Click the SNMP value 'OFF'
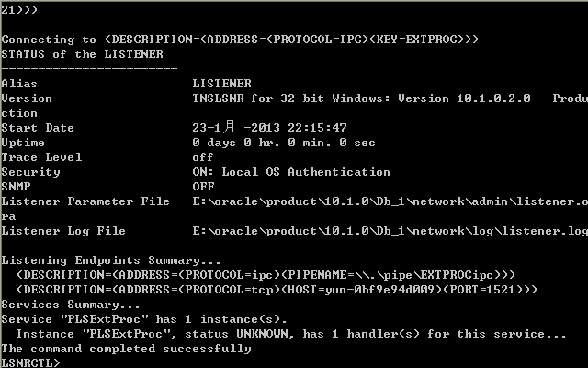Viewport: 588px width, 368px height. pyautogui.click(x=203, y=186)
